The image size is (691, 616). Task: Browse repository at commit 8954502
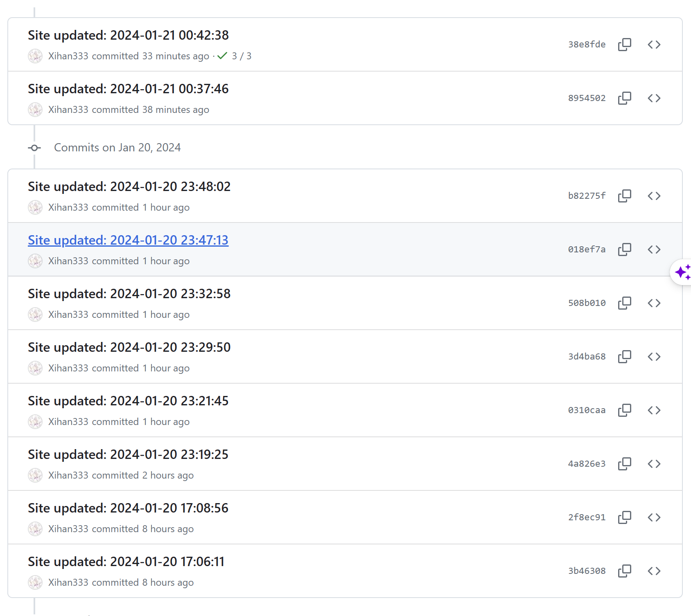coord(654,98)
